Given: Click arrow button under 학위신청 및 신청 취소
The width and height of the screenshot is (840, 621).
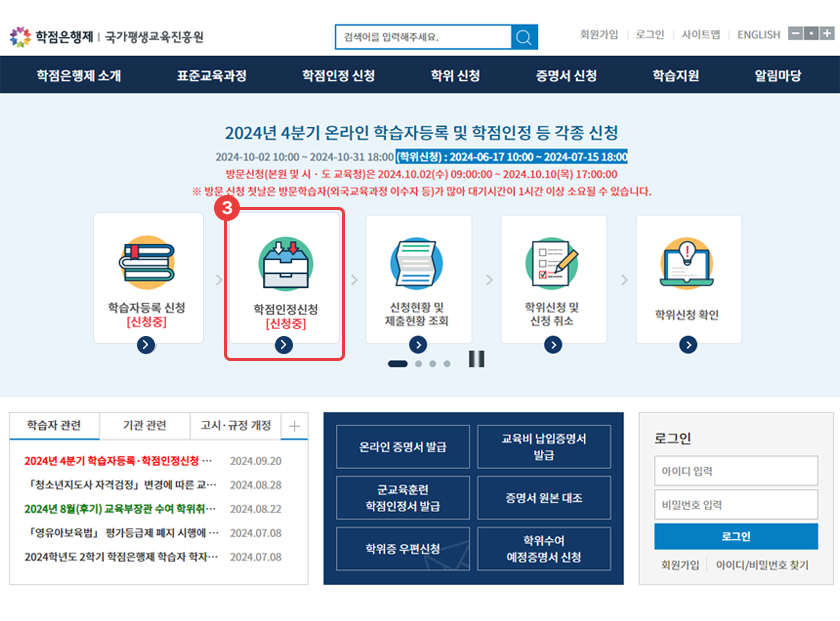Looking at the screenshot, I should point(553,345).
